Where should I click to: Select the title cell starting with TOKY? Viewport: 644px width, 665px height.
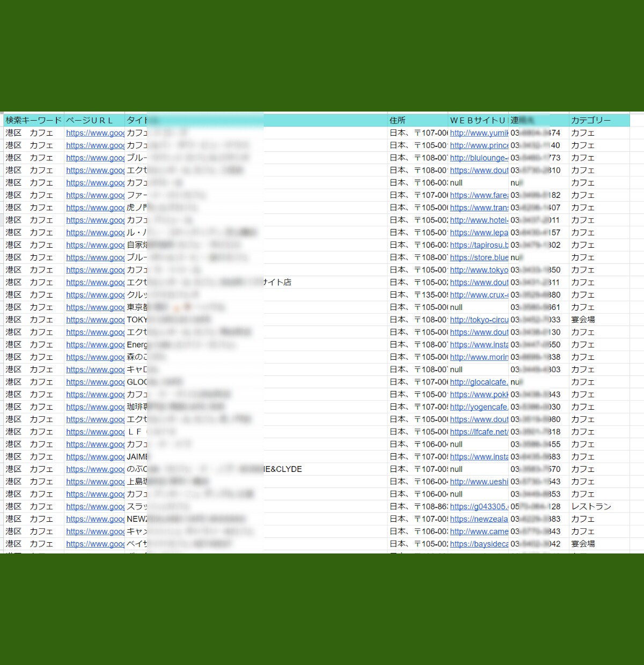(x=256, y=320)
